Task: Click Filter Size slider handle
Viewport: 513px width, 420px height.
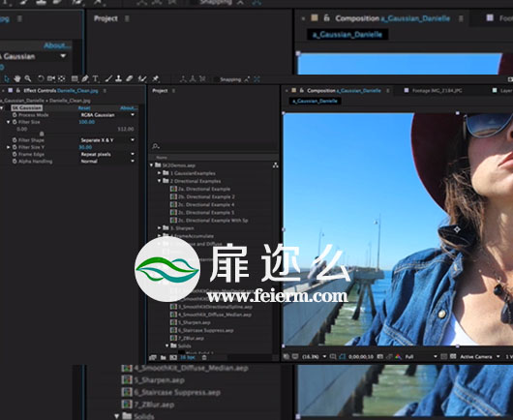Action: [x=42, y=134]
